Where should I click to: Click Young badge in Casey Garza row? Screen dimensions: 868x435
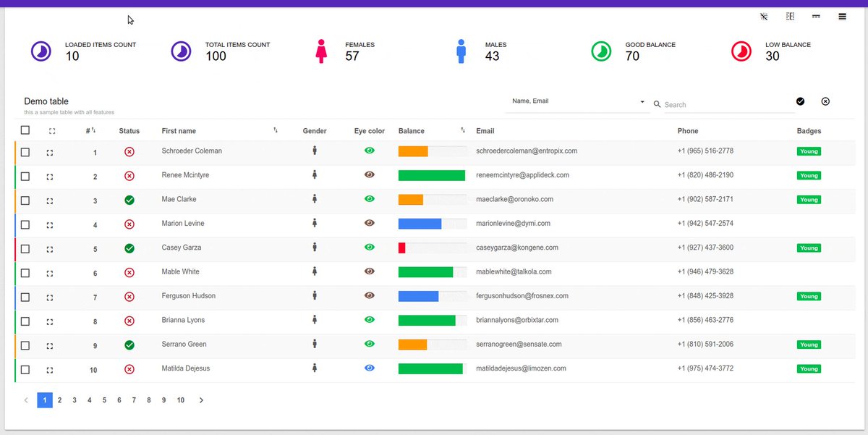809,248
